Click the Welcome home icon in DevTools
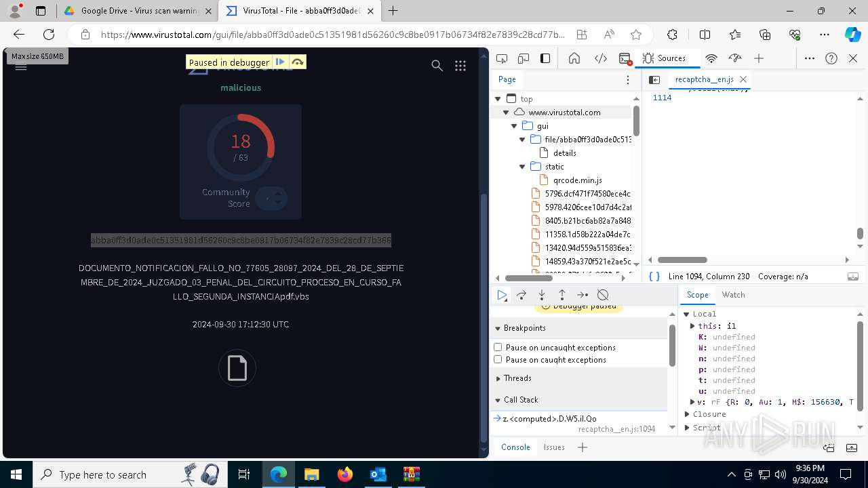The height and width of the screenshot is (488, 868). (574, 58)
